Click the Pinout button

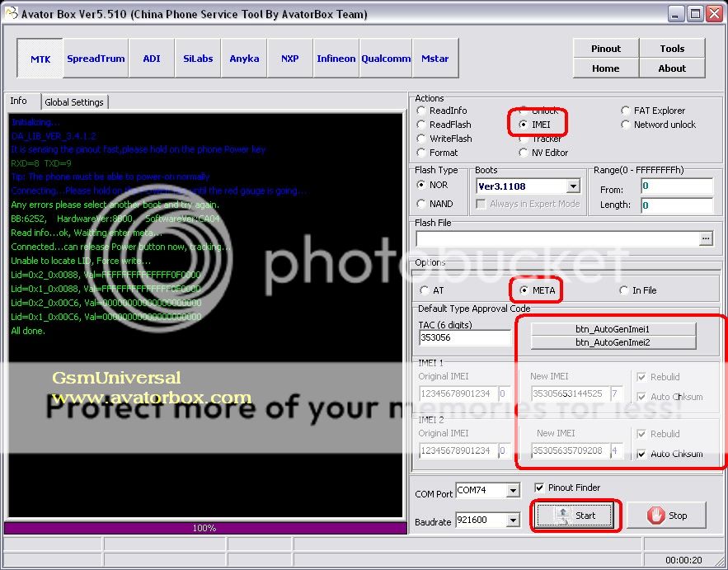(x=606, y=49)
